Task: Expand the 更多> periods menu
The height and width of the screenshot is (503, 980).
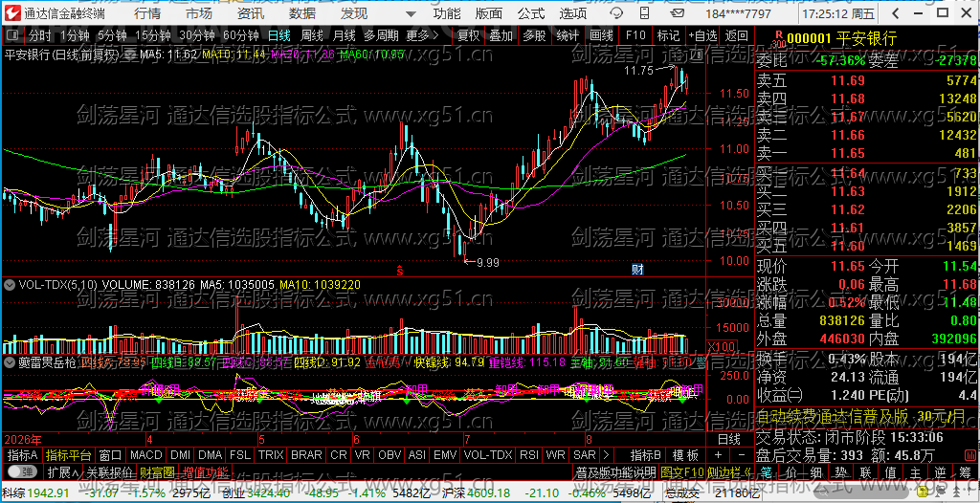Action: [422, 35]
